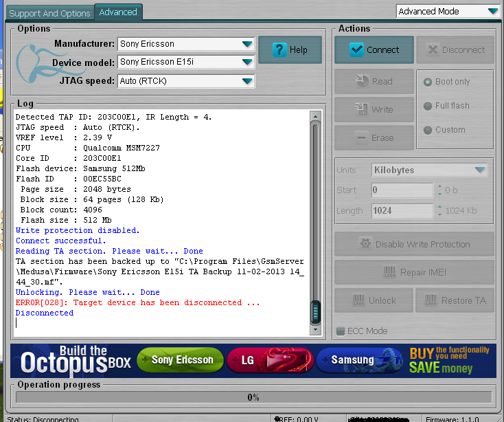The height and width of the screenshot is (422, 504).
Task: Open the Device model dropdown
Action: tap(247, 62)
